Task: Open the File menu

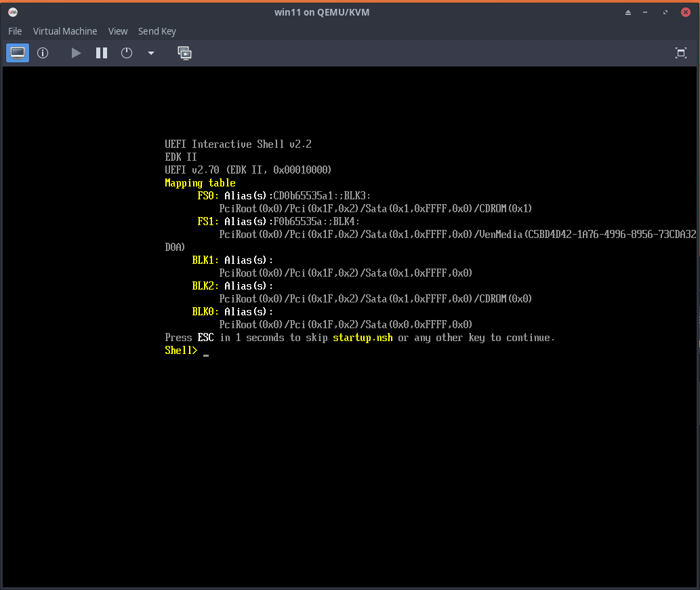Action: tap(15, 31)
